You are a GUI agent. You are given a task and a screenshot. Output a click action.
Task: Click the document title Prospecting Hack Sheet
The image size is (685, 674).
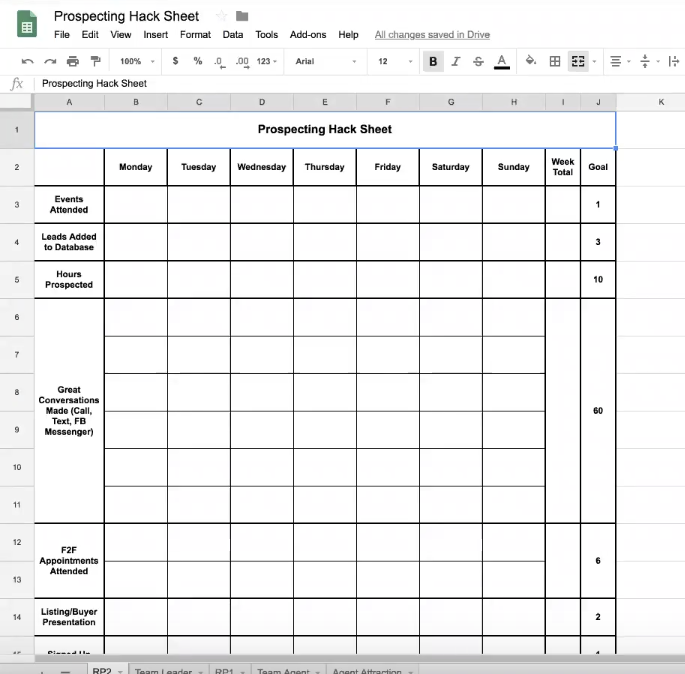[x=126, y=16]
